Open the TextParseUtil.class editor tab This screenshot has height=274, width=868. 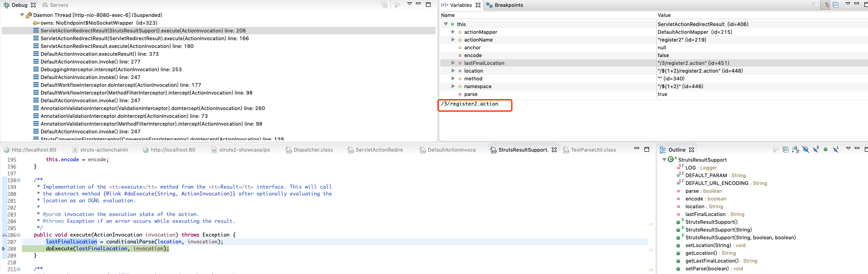pyautogui.click(x=593, y=150)
